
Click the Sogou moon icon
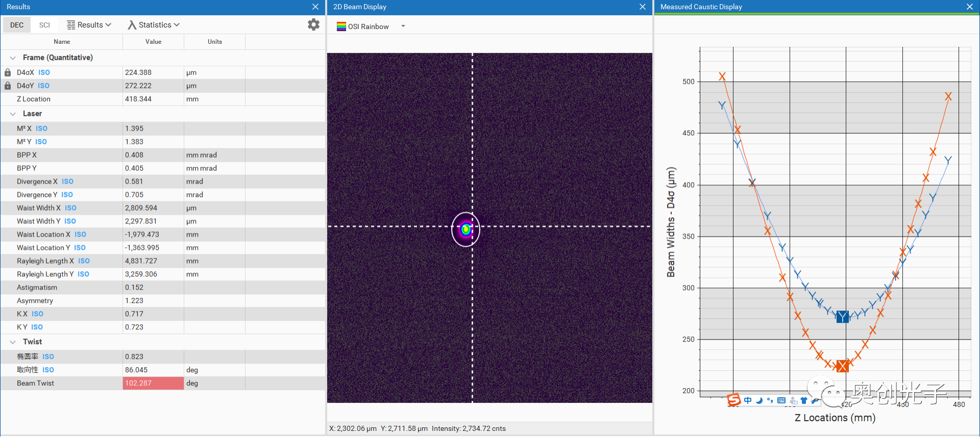click(x=759, y=400)
